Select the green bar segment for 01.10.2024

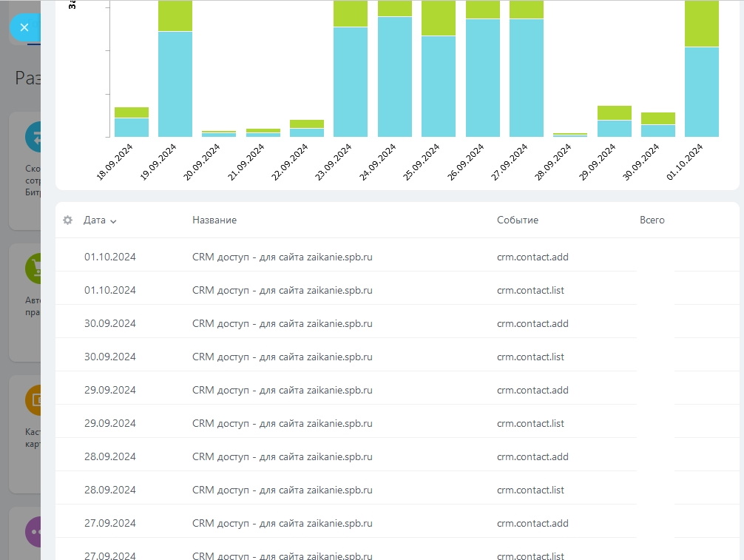click(x=702, y=23)
